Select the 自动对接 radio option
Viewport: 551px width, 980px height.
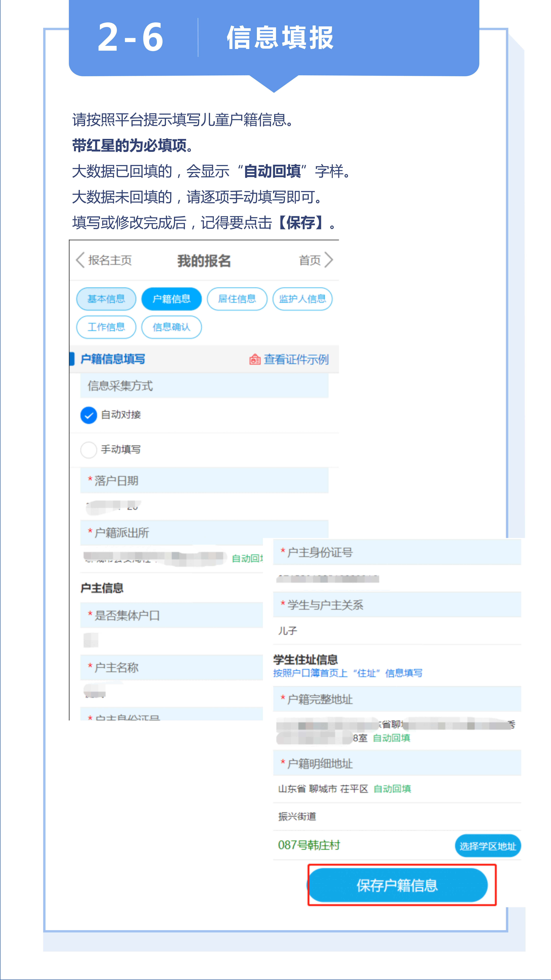click(x=89, y=415)
